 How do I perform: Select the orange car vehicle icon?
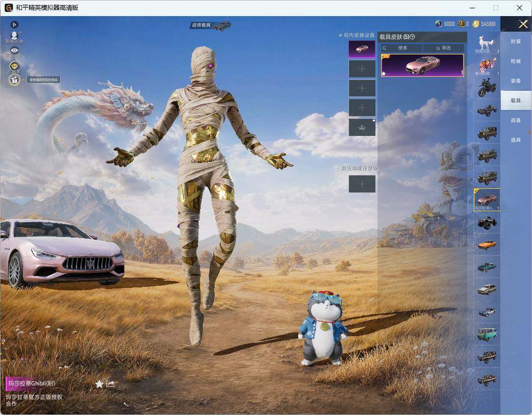(487, 245)
